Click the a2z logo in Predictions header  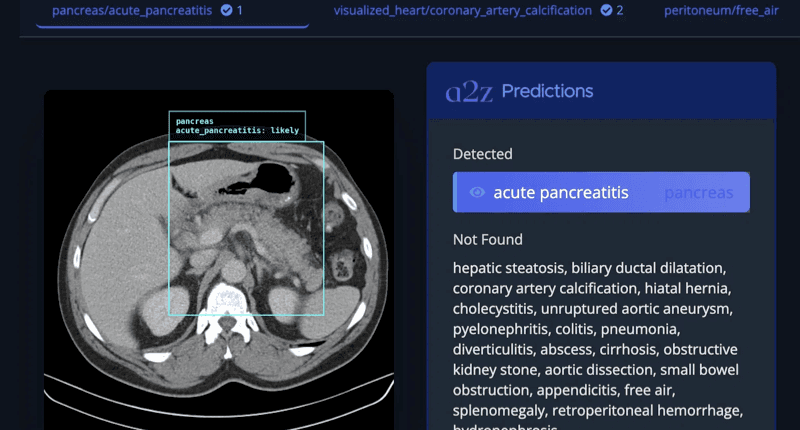[x=468, y=92]
